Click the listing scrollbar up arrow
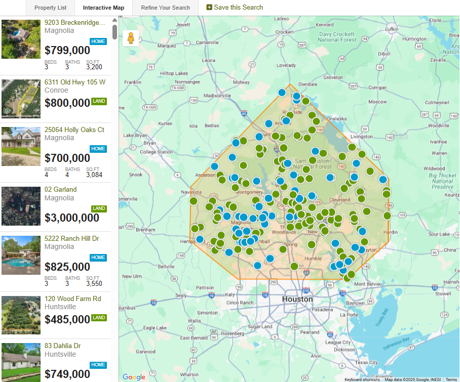This screenshot has height=382, width=460. (x=115, y=20)
